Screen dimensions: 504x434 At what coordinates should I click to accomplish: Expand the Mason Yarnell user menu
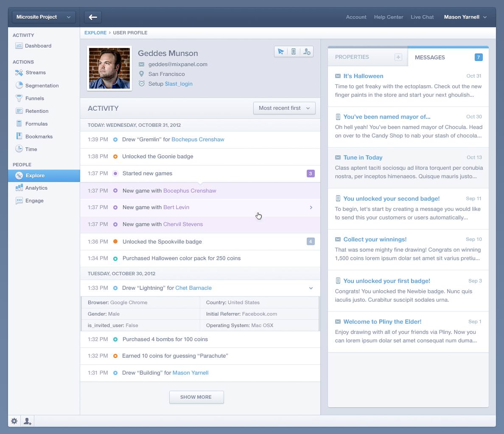tap(465, 17)
